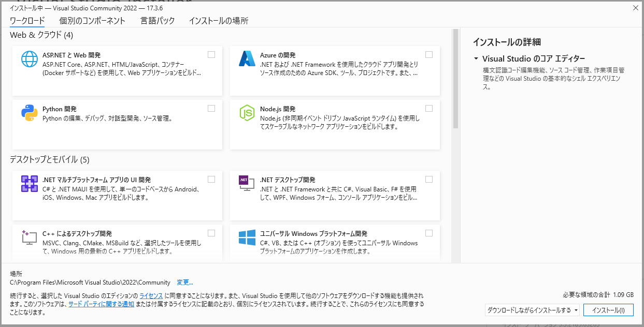Enable the Azure の開発 workload checkbox
The height and width of the screenshot is (327, 644).
click(429, 54)
